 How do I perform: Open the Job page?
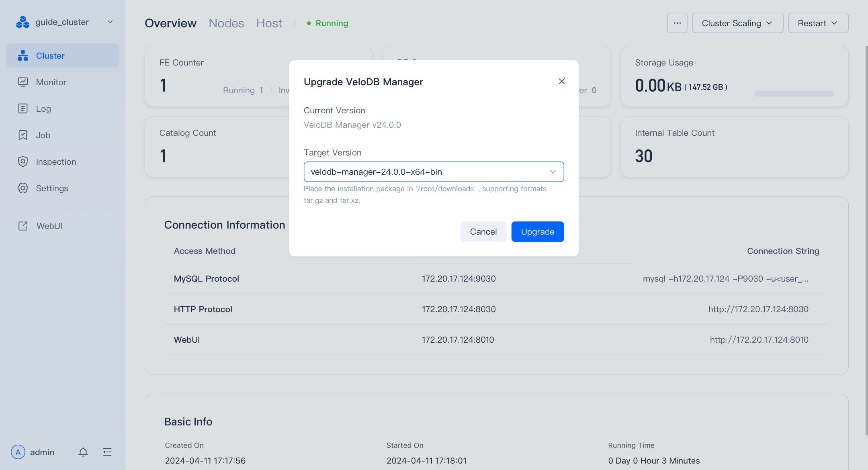(x=63, y=135)
